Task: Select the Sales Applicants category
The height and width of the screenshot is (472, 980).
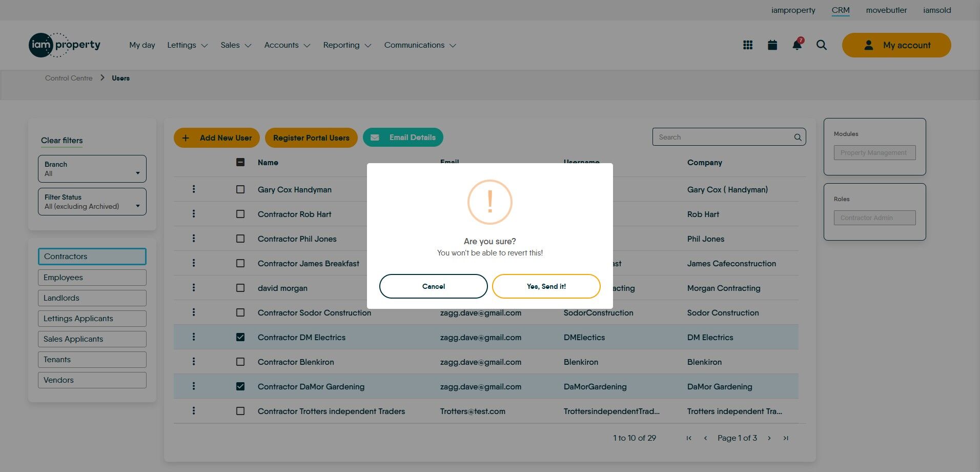Action: tap(92, 339)
